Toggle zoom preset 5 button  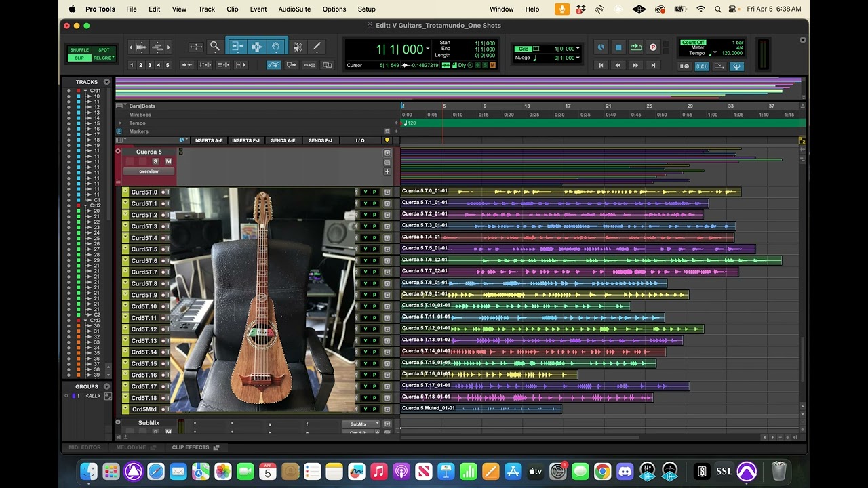point(167,65)
